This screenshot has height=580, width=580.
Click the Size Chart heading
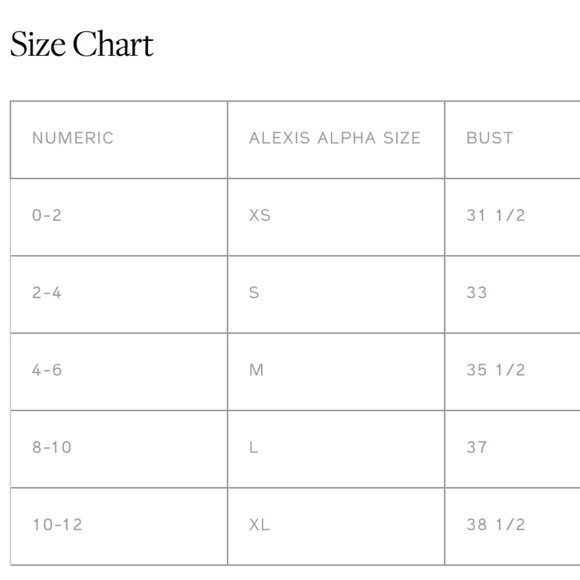click(82, 44)
